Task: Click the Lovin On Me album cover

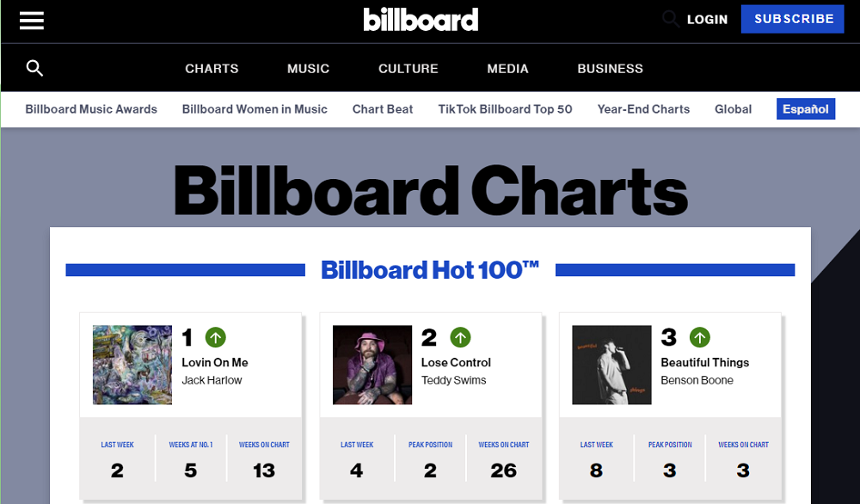Action: [x=132, y=365]
